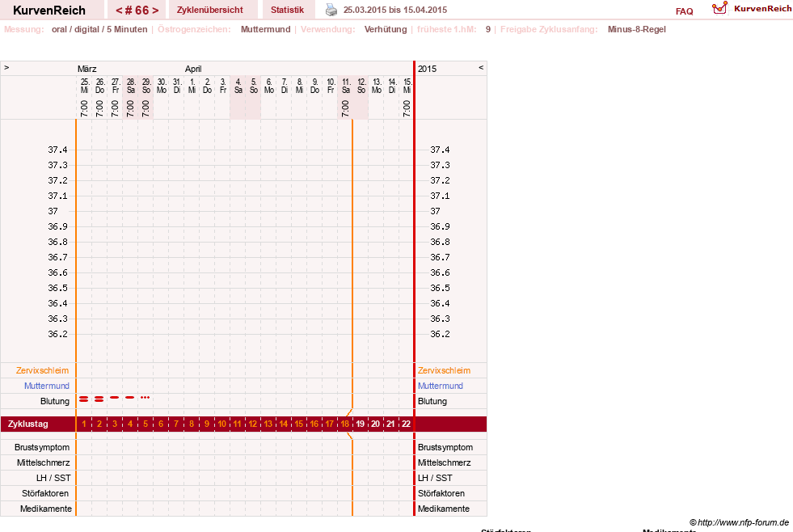The width and height of the screenshot is (793, 532).
Task: Click the bleeding mark on cycle day 4
Action: (130, 398)
